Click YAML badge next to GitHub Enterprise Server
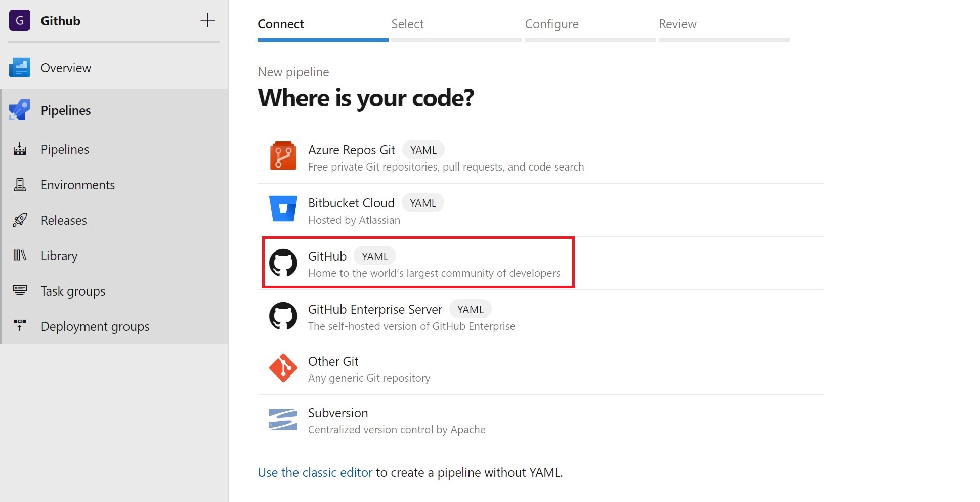980x502 pixels. [x=470, y=309]
